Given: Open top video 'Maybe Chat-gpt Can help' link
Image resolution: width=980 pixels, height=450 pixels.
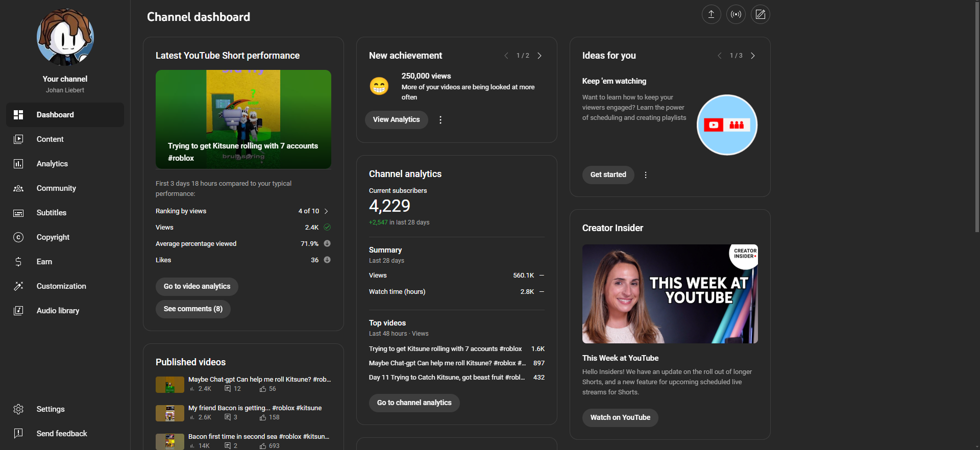Looking at the screenshot, I should [447, 363].
